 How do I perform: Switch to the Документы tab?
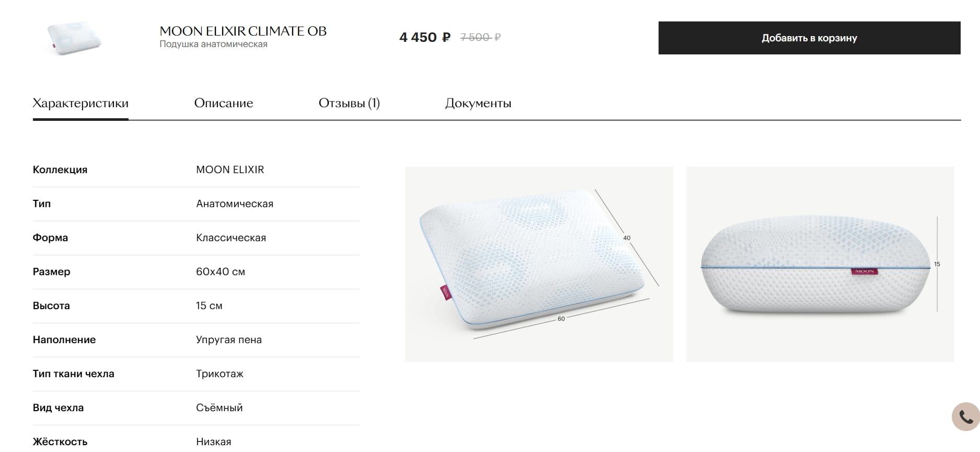(478, 103)
